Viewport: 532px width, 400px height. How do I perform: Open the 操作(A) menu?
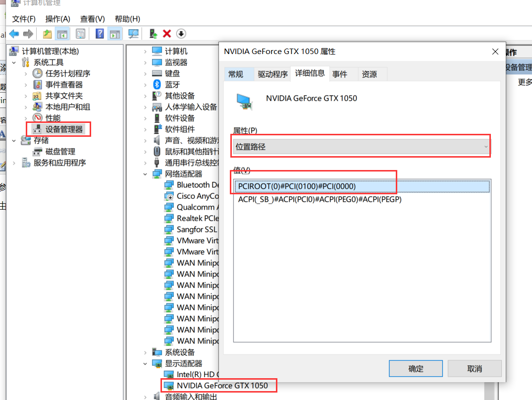tap(57, 19)
